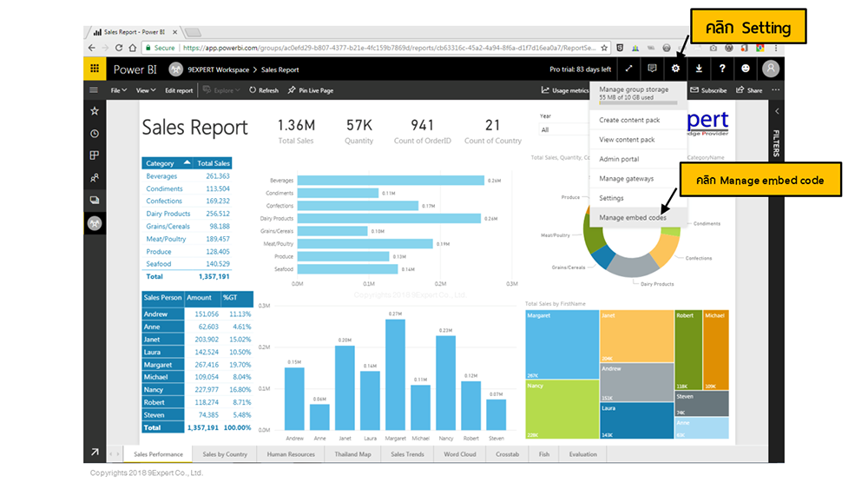This screenshot has height=489, width=868.
Task: Open the Favorites star in sidebar
Action: [x=95, y=111]
